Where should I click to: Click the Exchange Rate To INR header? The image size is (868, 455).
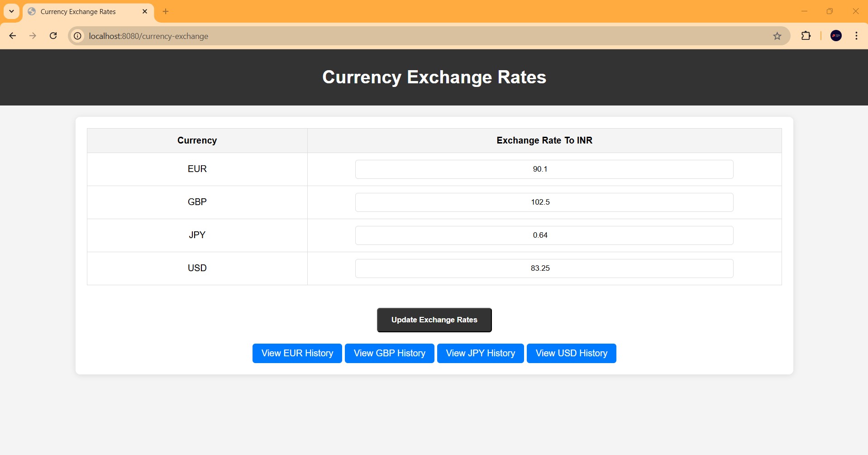[544, 141]
